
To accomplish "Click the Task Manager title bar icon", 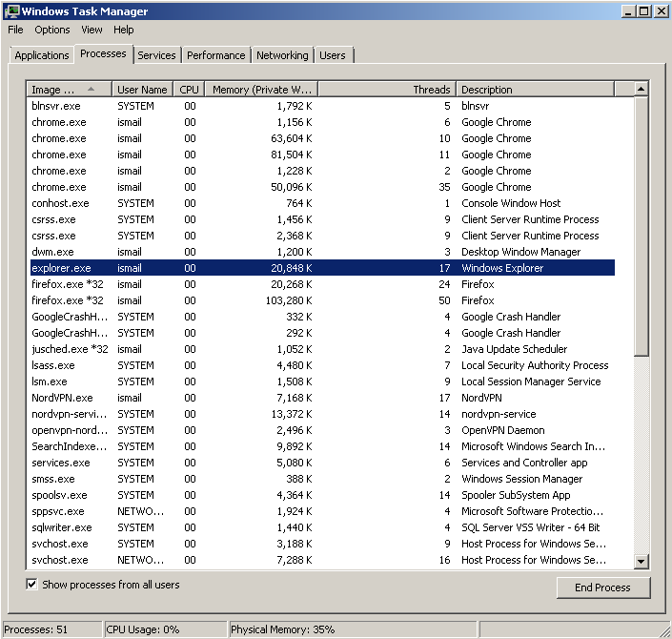I will pyautogui.click(x=12, y=11).
